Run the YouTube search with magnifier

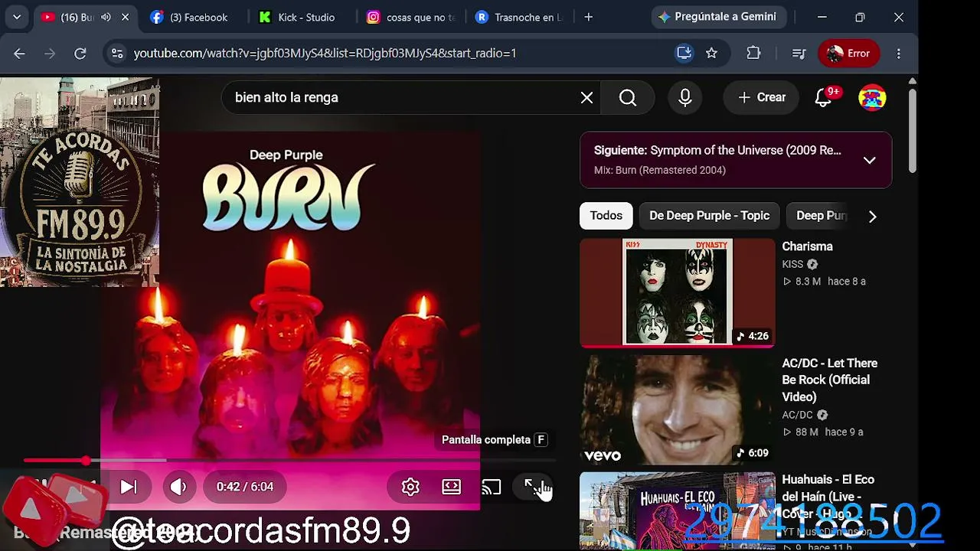click(x=628, y=98)
